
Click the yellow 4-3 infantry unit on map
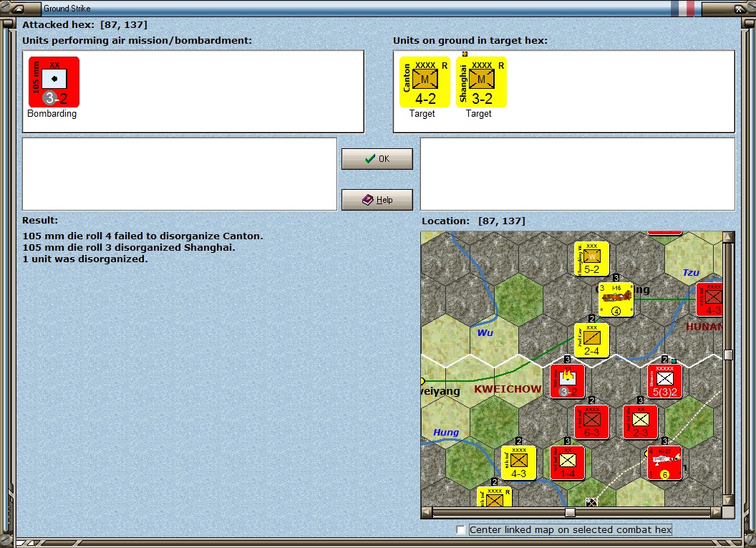(x=519, y=463)
